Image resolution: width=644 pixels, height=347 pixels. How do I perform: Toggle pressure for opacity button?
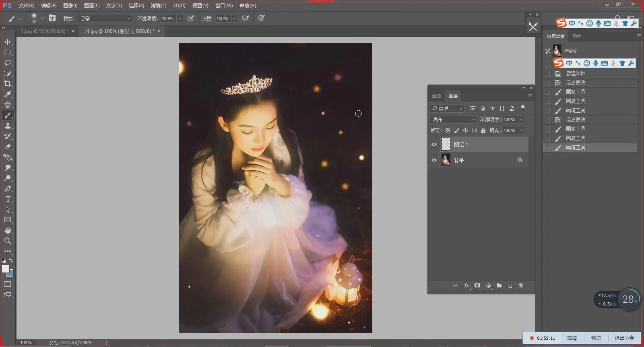[191, 18]
